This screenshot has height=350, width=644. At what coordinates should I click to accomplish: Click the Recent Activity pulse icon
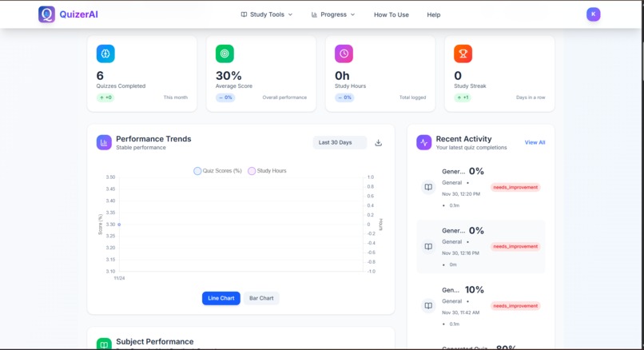point(423,142)
